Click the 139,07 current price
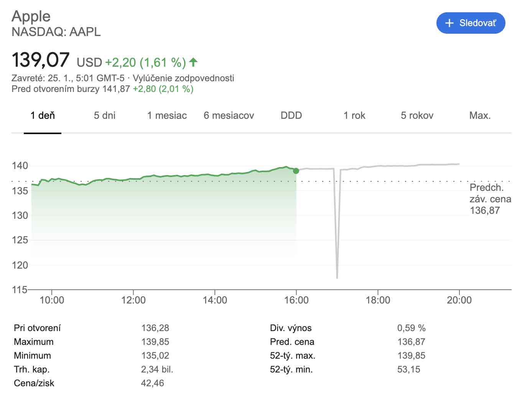Viewport: 530px width, 420px height. pos(41,60)
